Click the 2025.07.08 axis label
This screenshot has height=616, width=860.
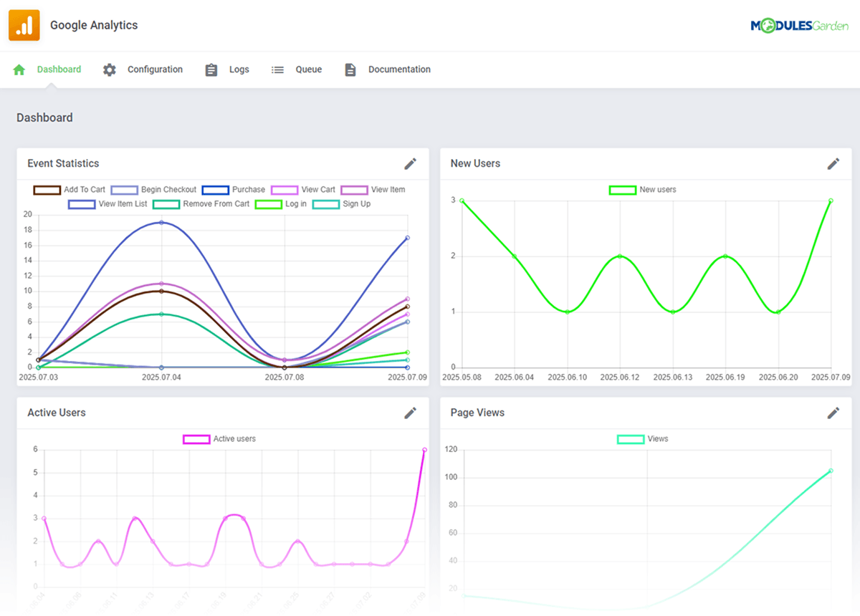coord(285,376)
